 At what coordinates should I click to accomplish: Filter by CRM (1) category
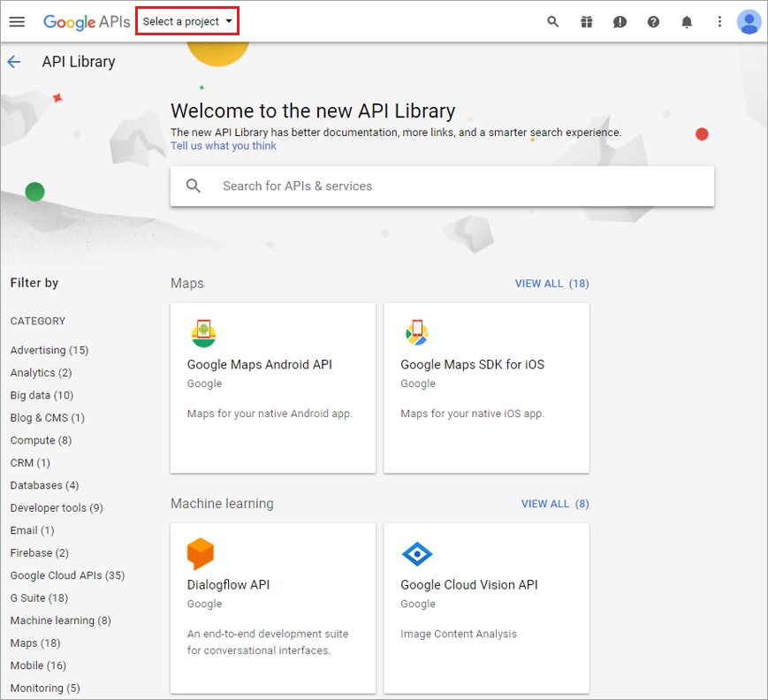click(x=30, y=463)
